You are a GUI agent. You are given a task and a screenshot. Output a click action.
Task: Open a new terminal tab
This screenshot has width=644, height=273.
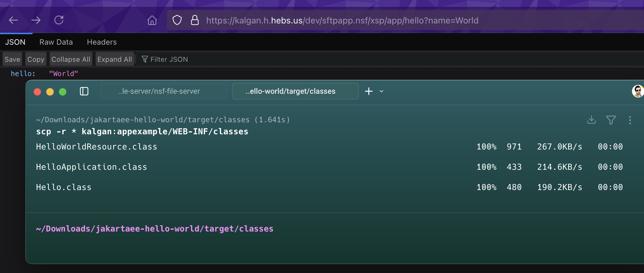(369, 92)
